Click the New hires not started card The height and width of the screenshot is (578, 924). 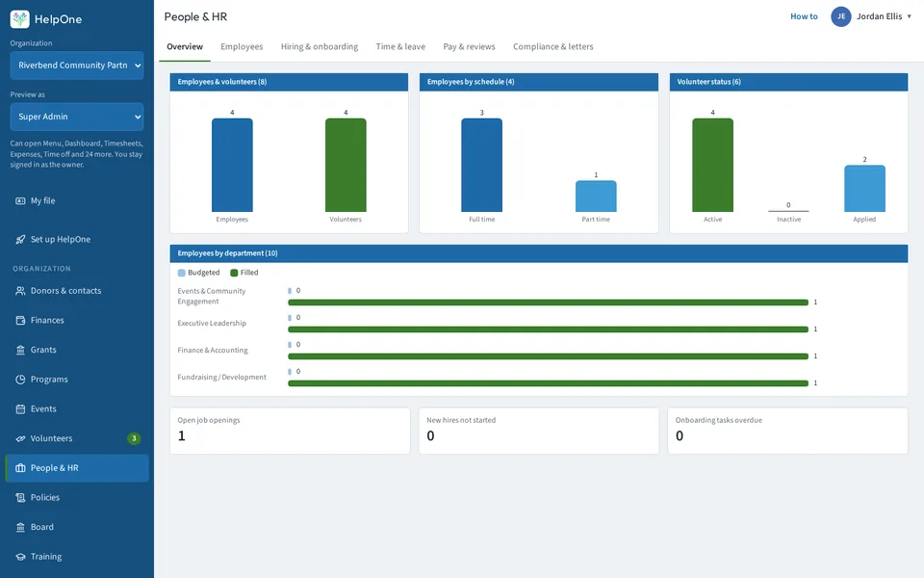[x=539, y=431]
